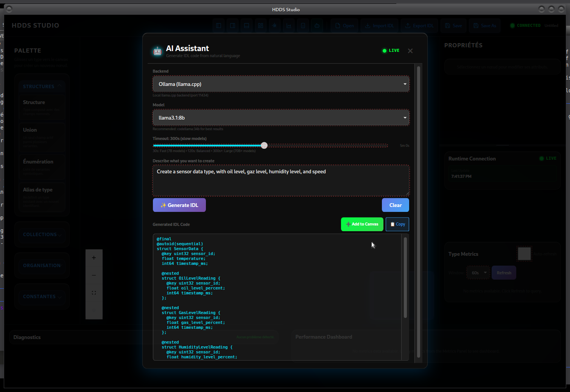Toggle the left sidebar panel icon
The width and height of the screenshot is (570, 392).
[x=219, y=26]
